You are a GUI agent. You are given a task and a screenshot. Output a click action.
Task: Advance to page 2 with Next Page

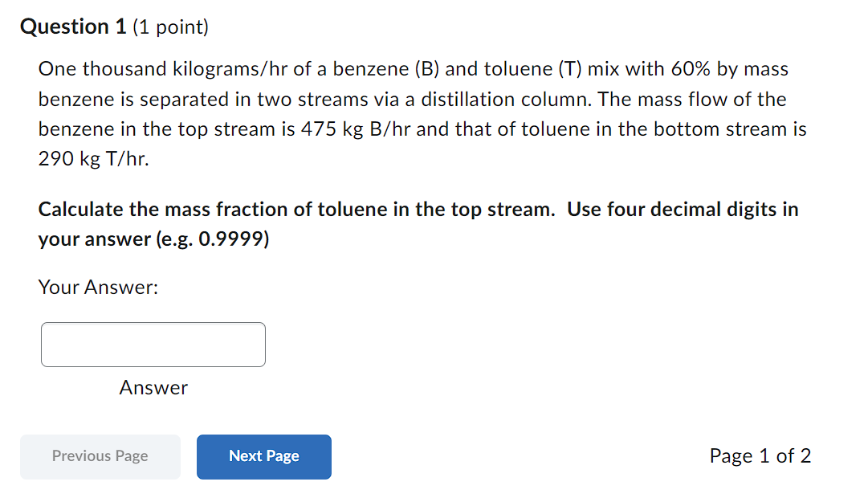[x=263, y=456]
